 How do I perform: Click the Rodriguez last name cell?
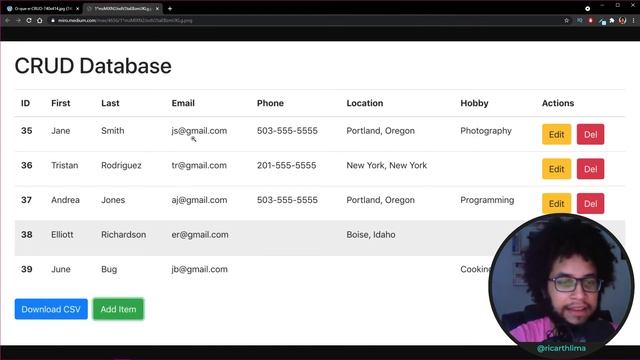[121, 165]
